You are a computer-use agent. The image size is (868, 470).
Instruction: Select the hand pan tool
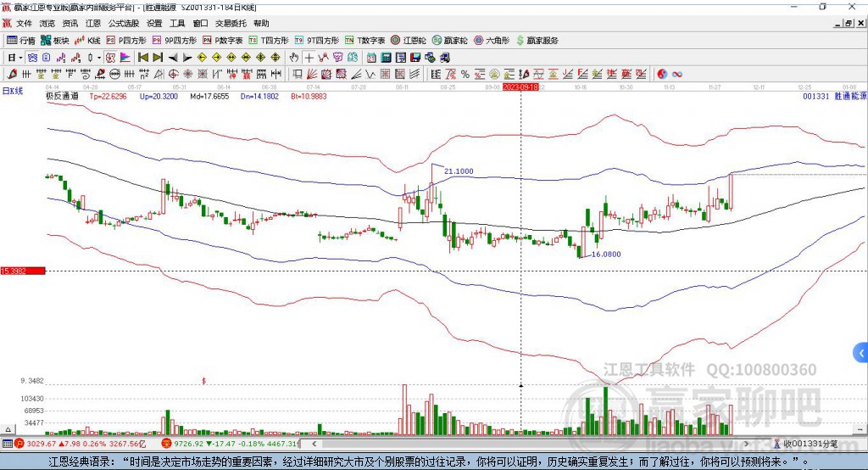point(293,58)
